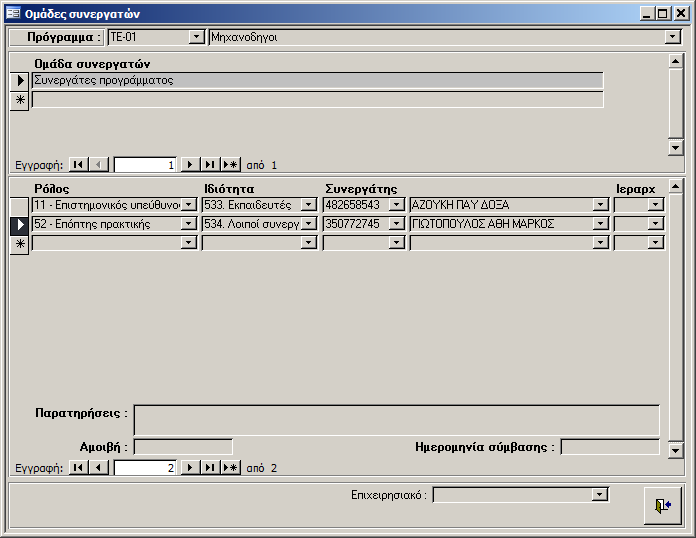Jump to last record in lower navigator

click(x=209, y=468)
